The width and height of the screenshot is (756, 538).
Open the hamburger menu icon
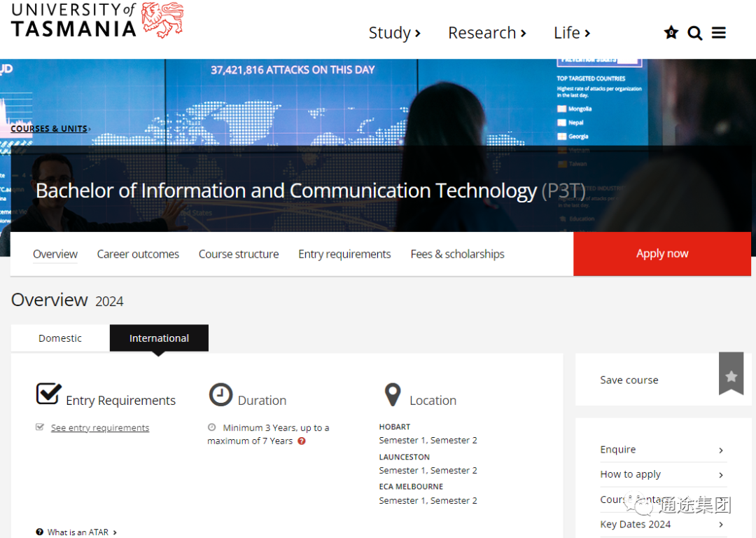(x=718, y=33)
